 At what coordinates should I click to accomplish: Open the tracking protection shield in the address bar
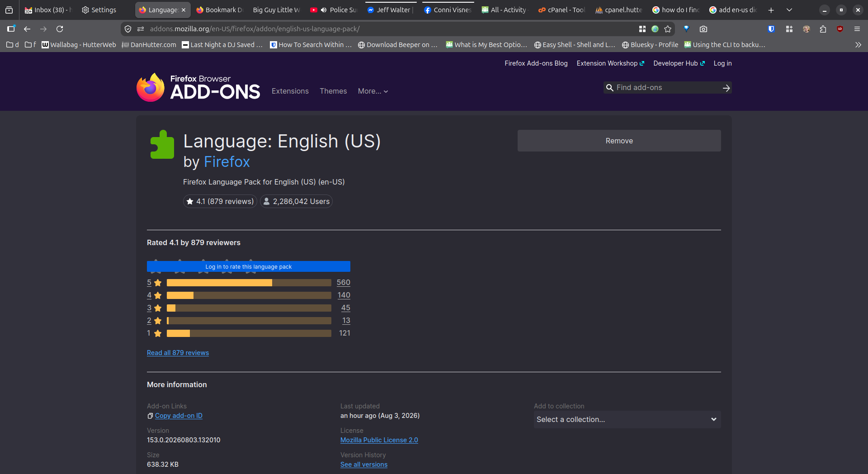pos(128,29)
